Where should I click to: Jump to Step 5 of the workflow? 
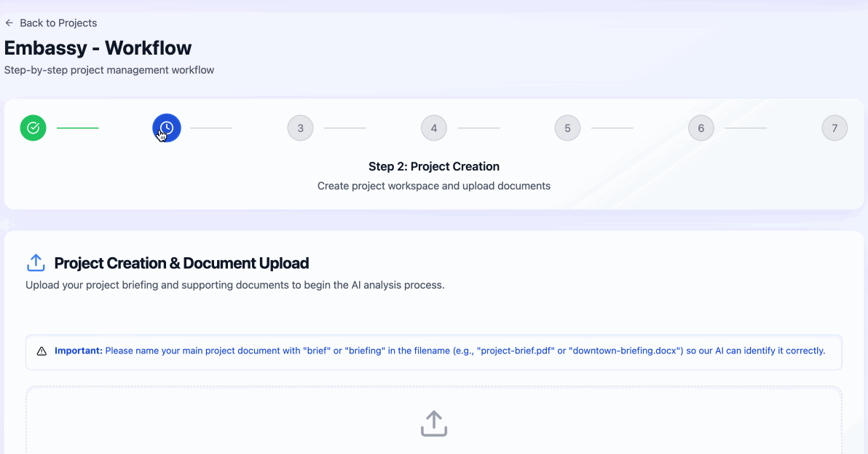pos(567,128)
